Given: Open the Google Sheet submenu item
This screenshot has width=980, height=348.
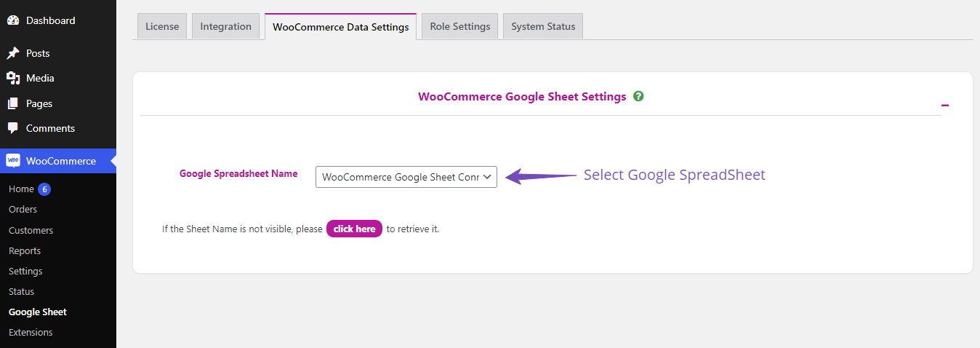Looking at the screenshot, I should (38, 312).
